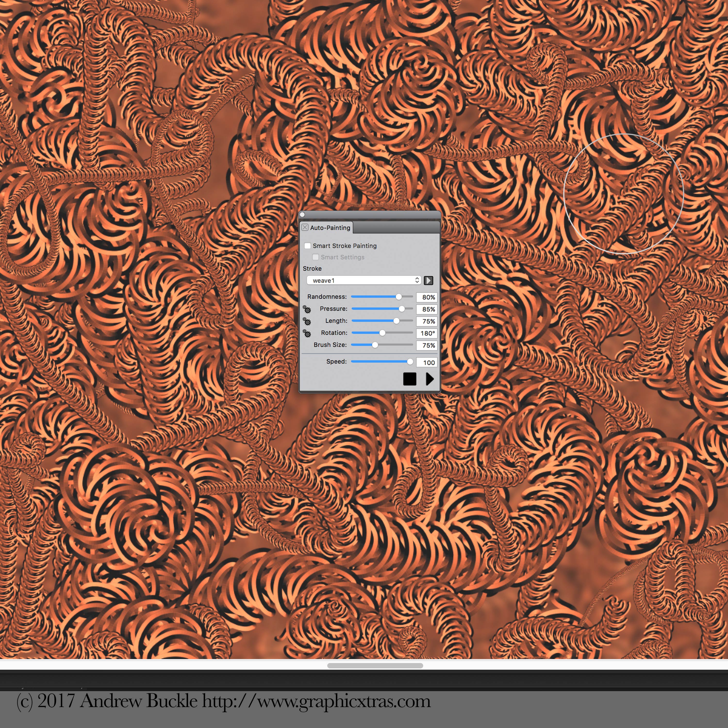Select the Auto-Painting tab label
728x728 pixels.
330,228
